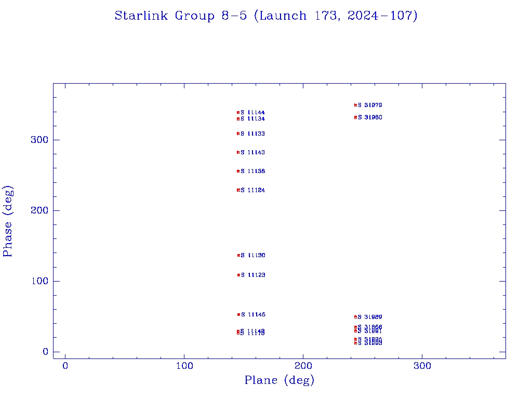532x399 pixels.
Task: Click the 'Phase (deg)' axis label
Action: pos(7,221)
